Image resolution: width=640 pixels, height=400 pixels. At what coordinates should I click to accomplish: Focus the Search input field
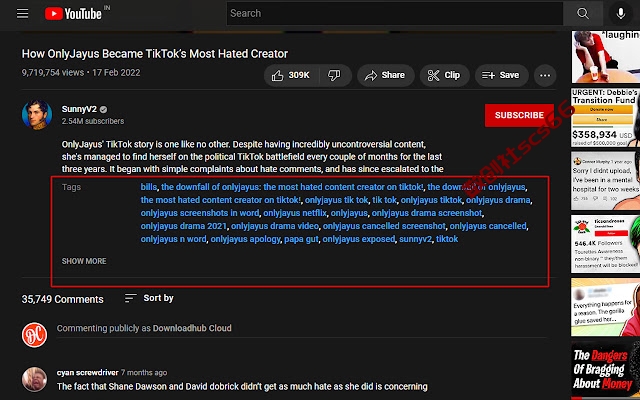tap(395, 13)
